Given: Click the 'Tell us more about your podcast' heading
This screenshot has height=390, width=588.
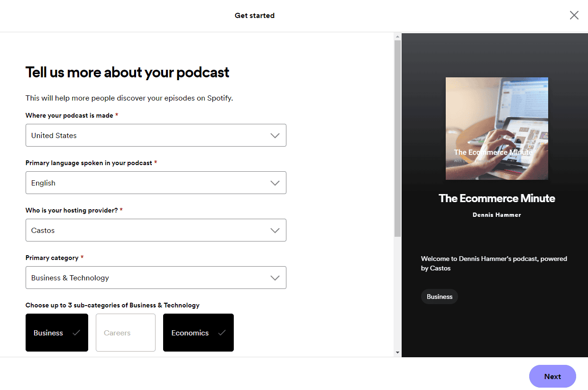Looking at the screenshot, I should [127, 72].
